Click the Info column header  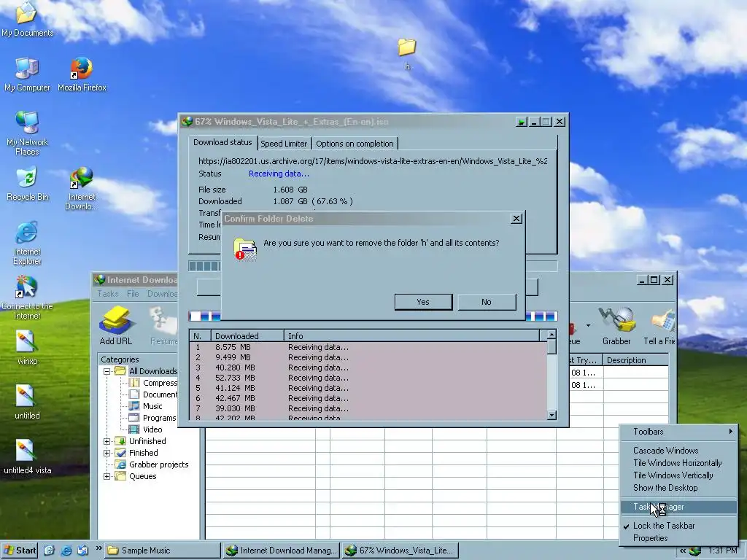click(411, 335)
